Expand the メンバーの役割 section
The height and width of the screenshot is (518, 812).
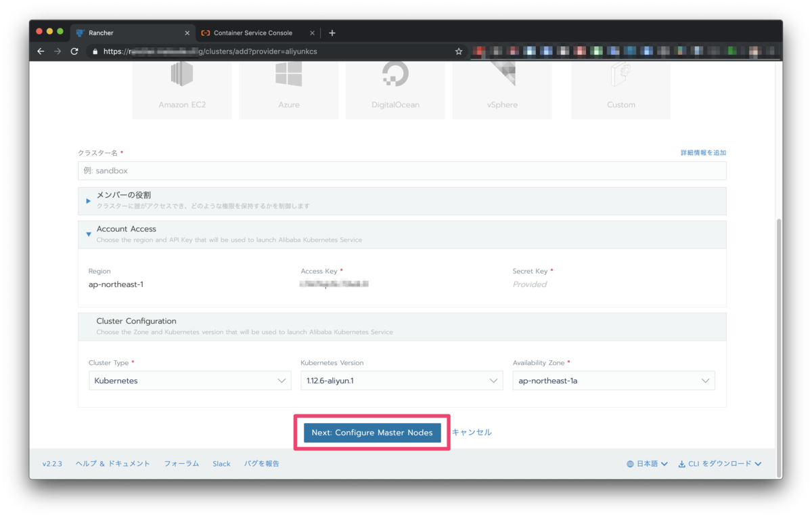(402, 200)
